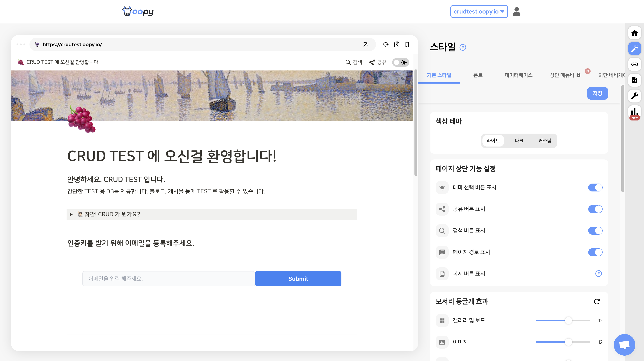Click the home icon in right sidebar

tap(634, 33)
